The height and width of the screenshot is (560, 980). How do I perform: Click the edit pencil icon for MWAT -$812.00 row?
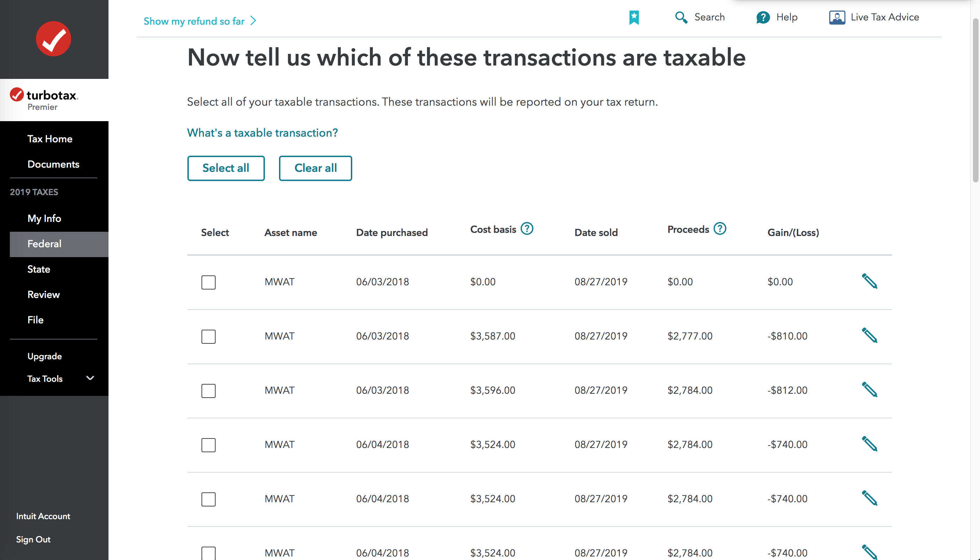pos(869,390)
